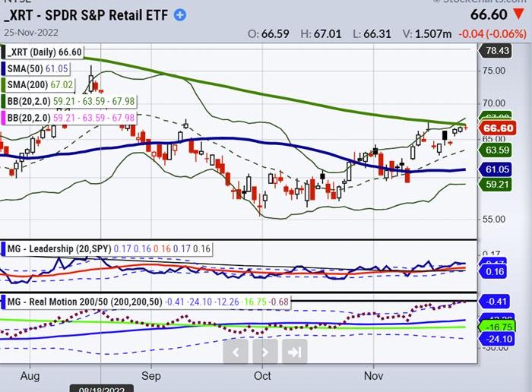Click the green -16.75 value tag
This screenshot has height=392, width=532.
coord(496,327)
